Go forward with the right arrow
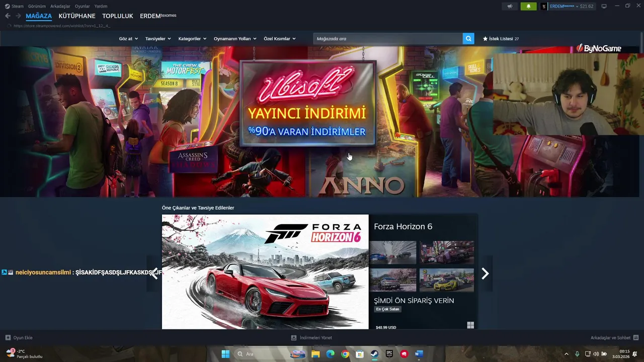The image size is (644, 362). coord(18,16)
